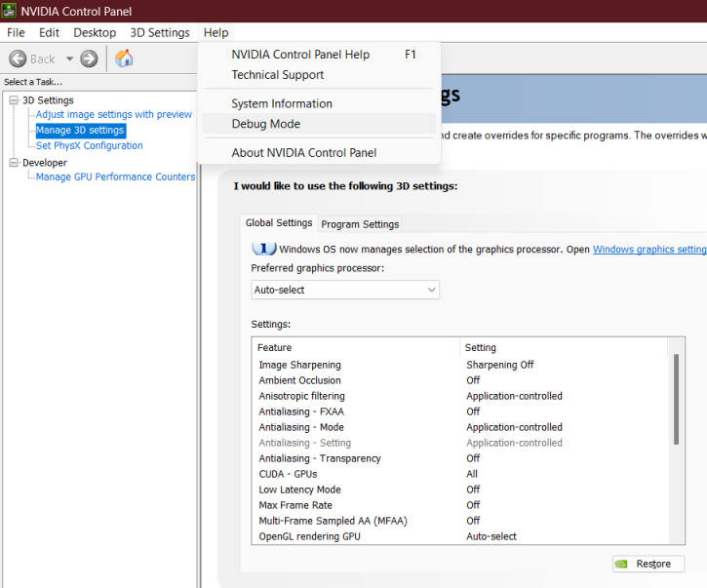This screenshot has width=707, height=588.
Task: Choose NVIDIA Control Panel Help entry
Action: pyautogui.click(x=319, y=55)
